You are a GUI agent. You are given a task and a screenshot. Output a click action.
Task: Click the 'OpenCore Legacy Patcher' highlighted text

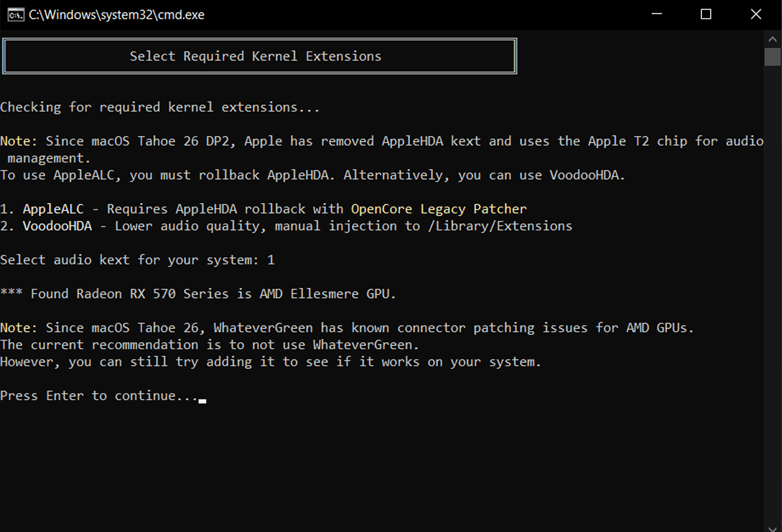(439, 209)
